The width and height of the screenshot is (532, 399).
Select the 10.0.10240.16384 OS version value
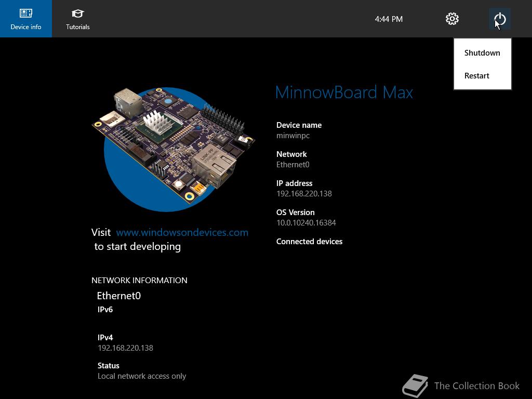(306, 223)
